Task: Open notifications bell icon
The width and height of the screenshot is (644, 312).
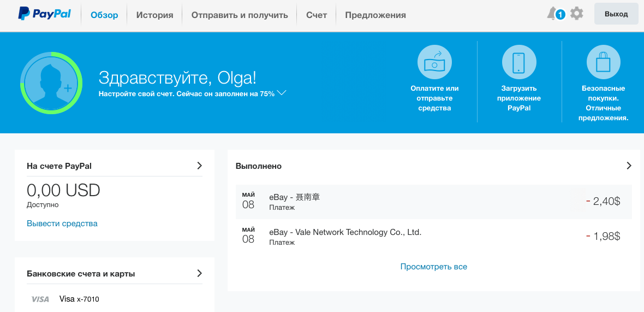Action: tap(552, 14)
